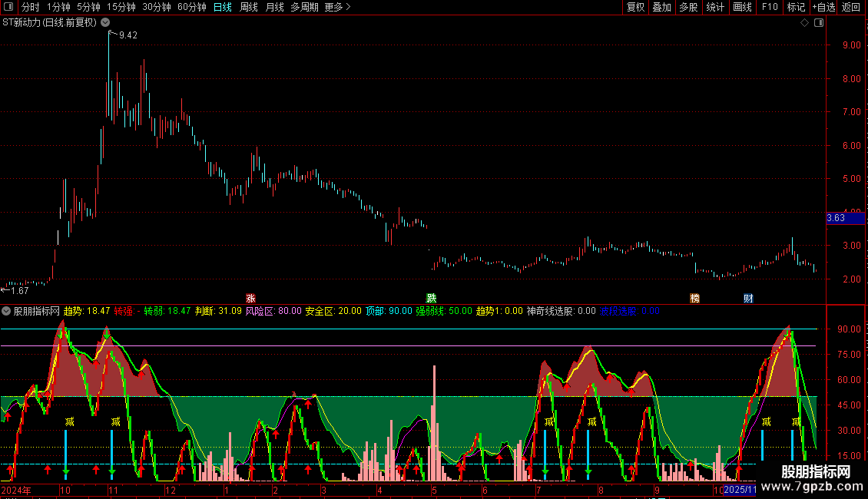The image size is (868, 499).
Task: Add the stock via +自选 button
Action: 823,8
